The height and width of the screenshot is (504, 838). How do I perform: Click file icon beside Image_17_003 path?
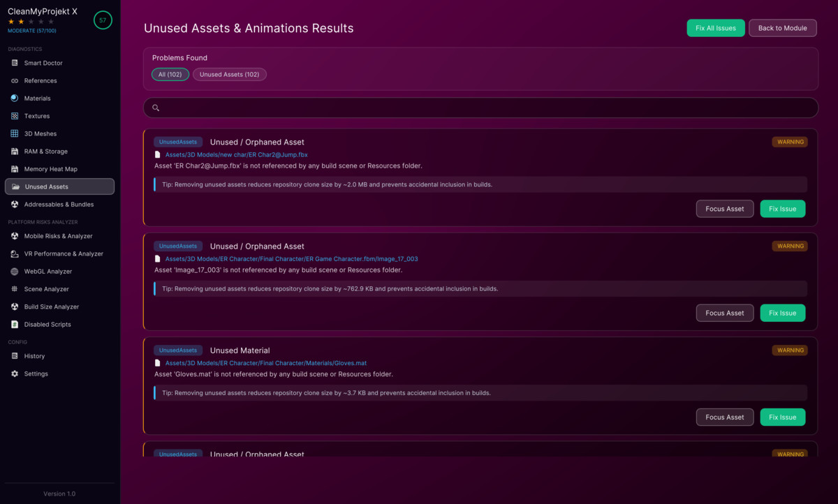pos(158,258)
